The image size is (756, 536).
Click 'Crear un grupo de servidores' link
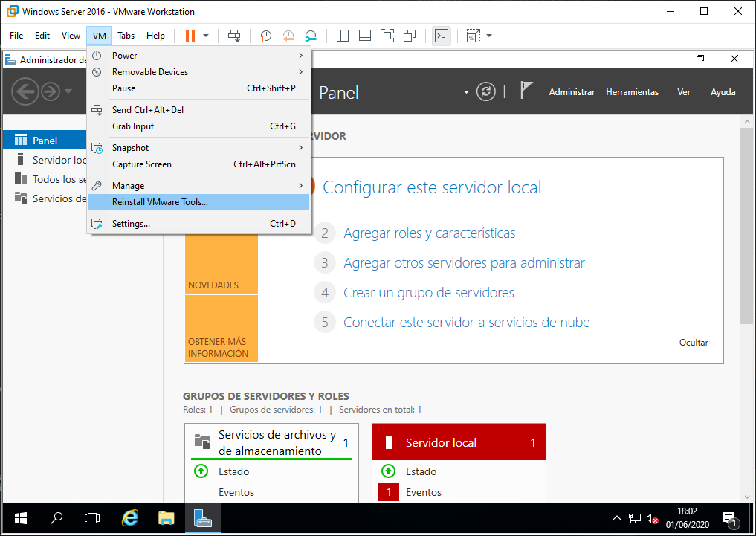coord(428,293)
